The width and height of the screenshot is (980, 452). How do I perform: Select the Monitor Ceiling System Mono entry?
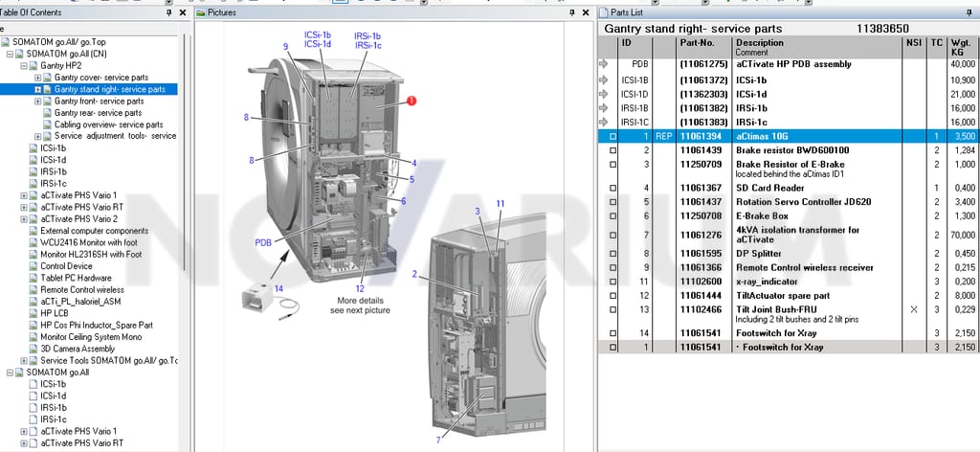coord(91,337)
